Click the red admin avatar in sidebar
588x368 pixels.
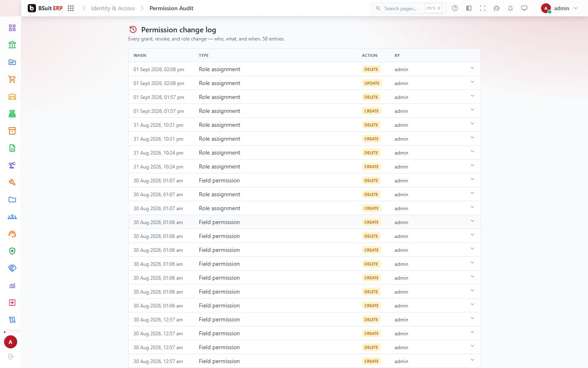pyautogui.click(x=11, y=342)
